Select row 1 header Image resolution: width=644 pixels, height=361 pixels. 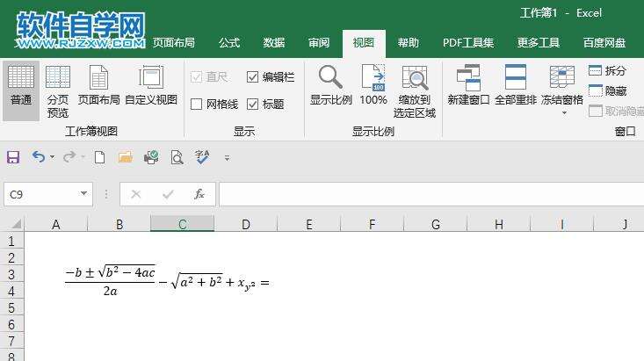tap(11, 241)
